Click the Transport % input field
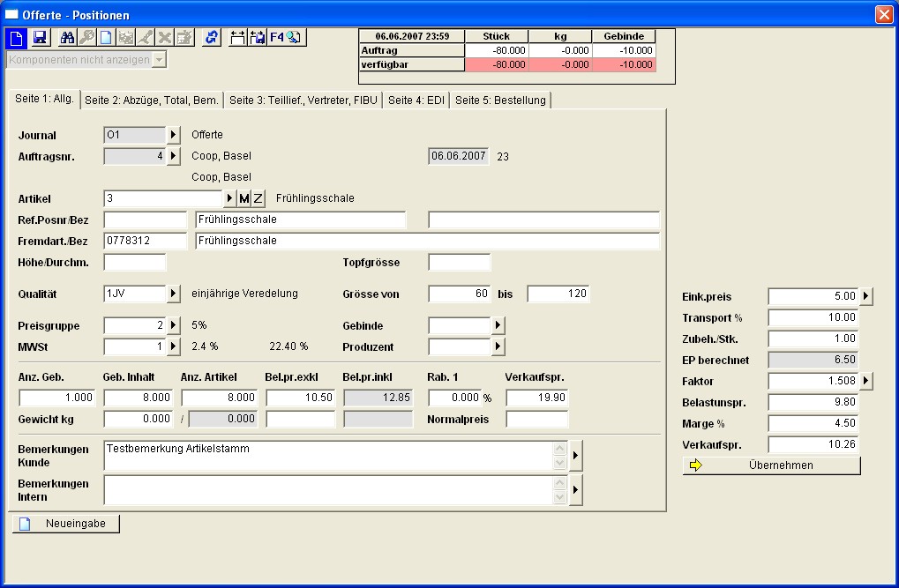Viewport: 899px width, 588px height. point(813,317)
